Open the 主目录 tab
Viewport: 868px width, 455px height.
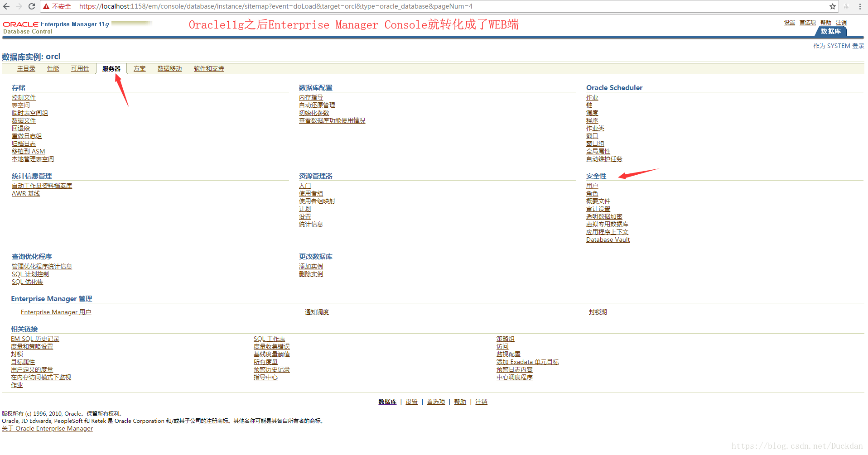(26, 69)
